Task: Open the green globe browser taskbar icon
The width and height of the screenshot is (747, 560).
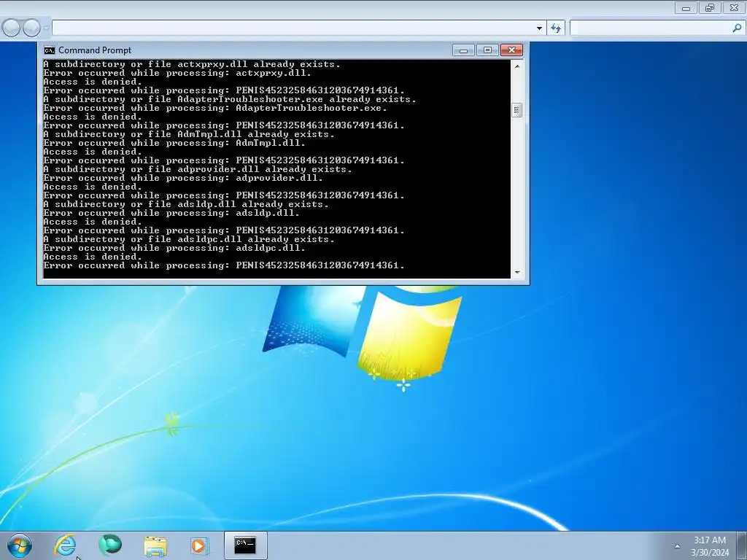Action: [110, 545]
